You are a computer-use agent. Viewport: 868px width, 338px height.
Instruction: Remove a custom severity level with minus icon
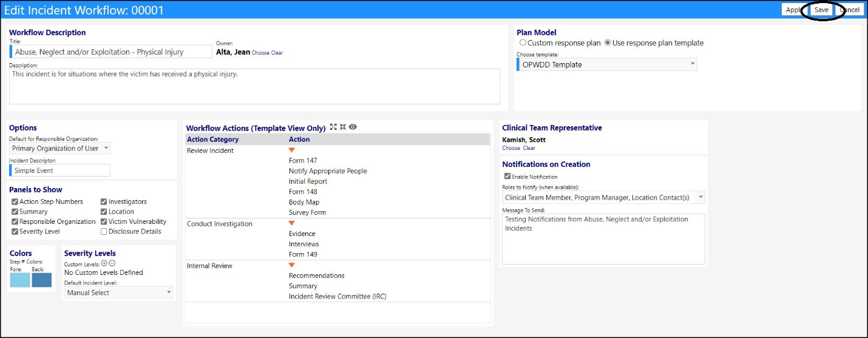(112, 263)
